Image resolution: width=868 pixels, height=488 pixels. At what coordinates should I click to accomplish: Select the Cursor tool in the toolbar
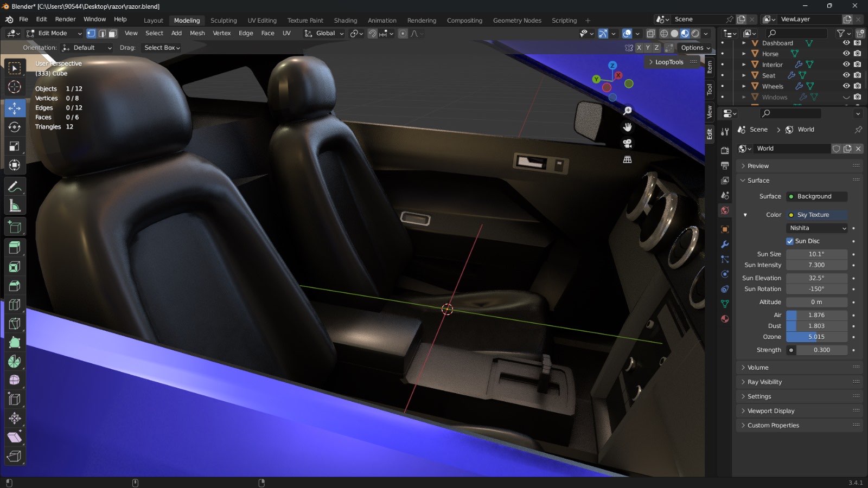15,87
